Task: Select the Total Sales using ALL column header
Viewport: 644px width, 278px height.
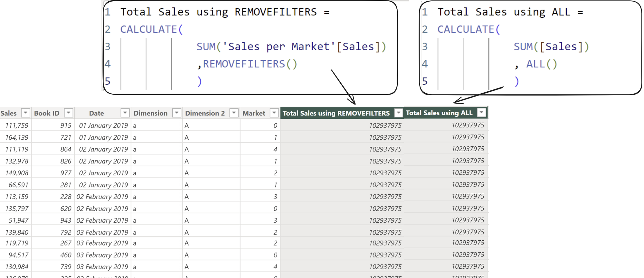Action: (x=439, y=113)
